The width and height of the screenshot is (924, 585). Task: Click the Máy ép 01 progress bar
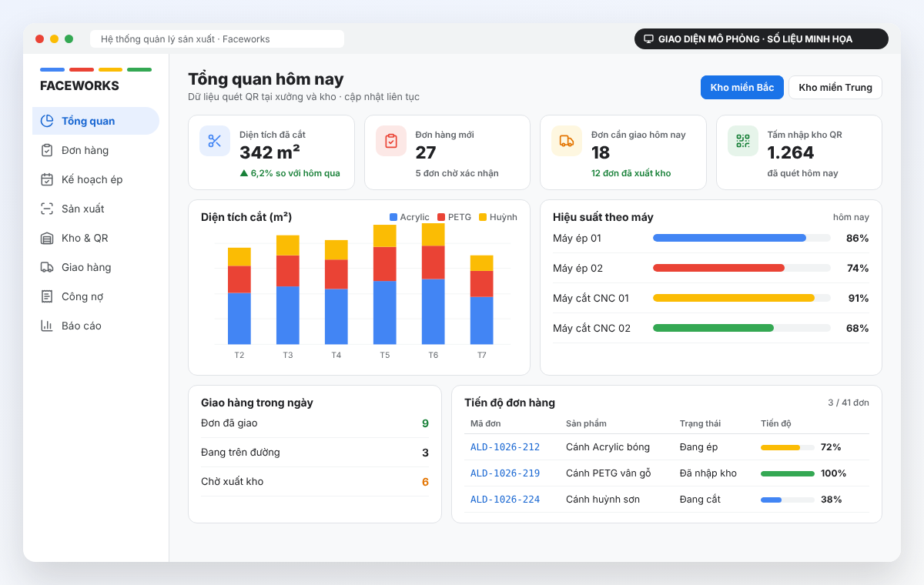click(x=742, y=238)
